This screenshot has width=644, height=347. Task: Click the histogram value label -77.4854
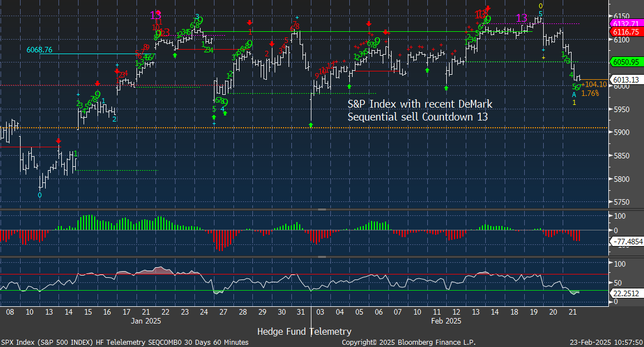point(627,242)
